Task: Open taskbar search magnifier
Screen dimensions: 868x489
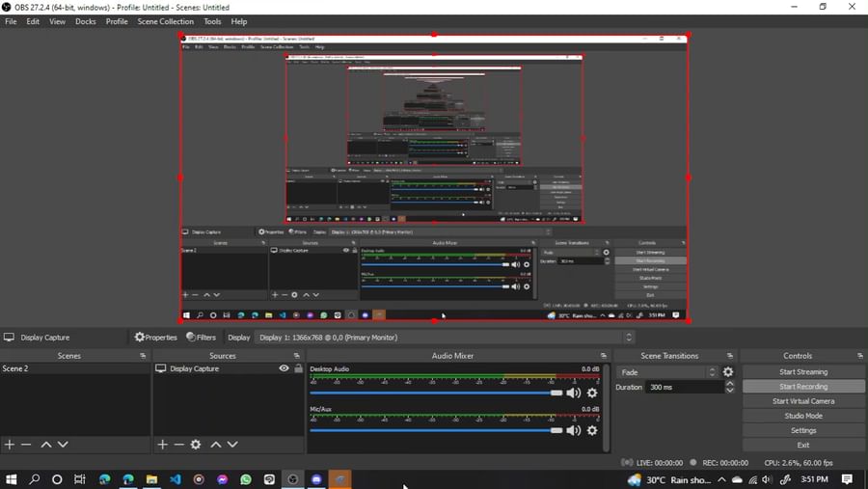Action: pos(35,479)
